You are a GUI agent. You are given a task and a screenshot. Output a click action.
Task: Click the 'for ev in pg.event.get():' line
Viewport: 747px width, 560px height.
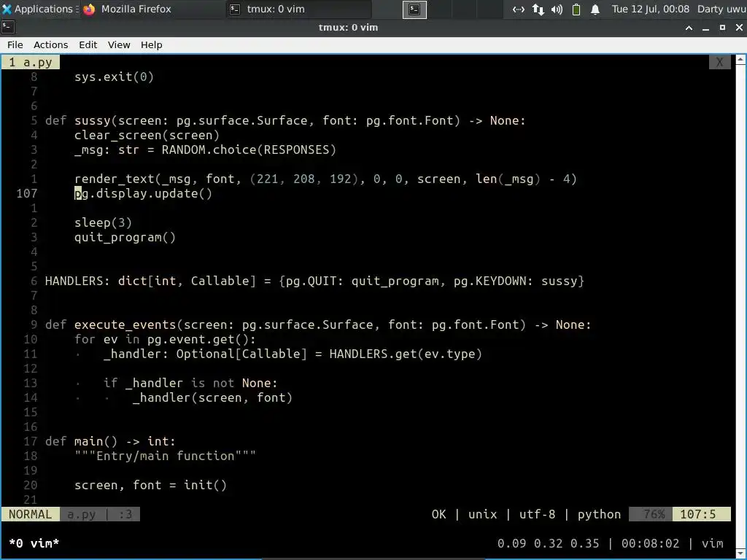coord(165,339)
